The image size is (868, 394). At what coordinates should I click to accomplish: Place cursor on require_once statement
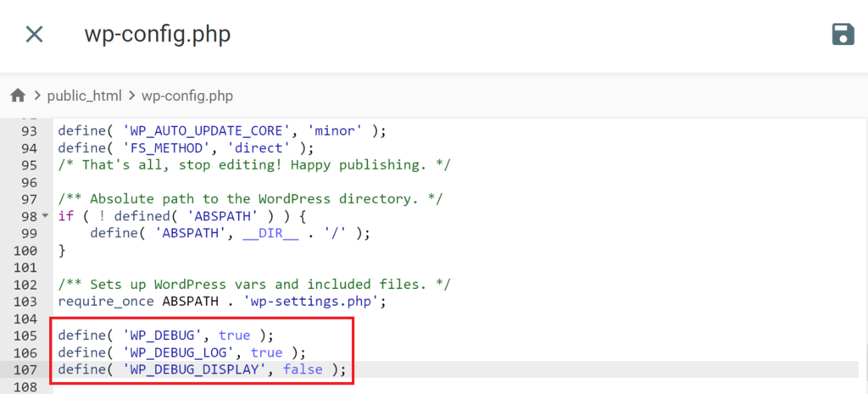click(x=105, y=302)
